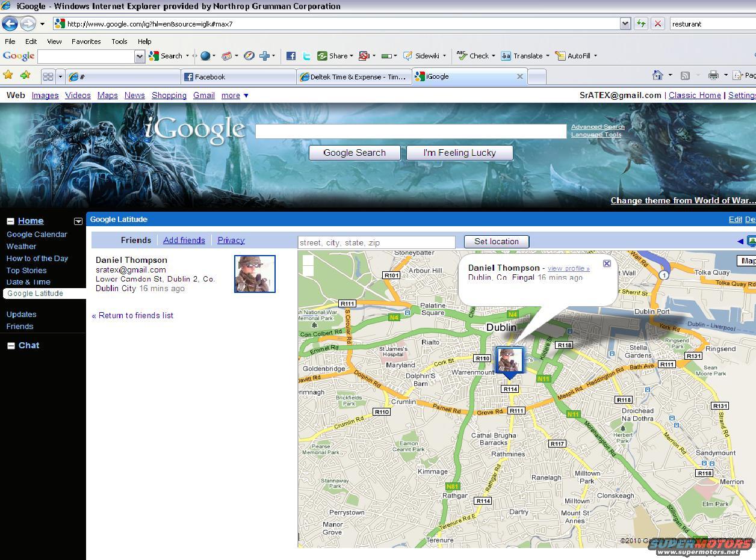Click Change theme from World of Warcraft link

683,200
